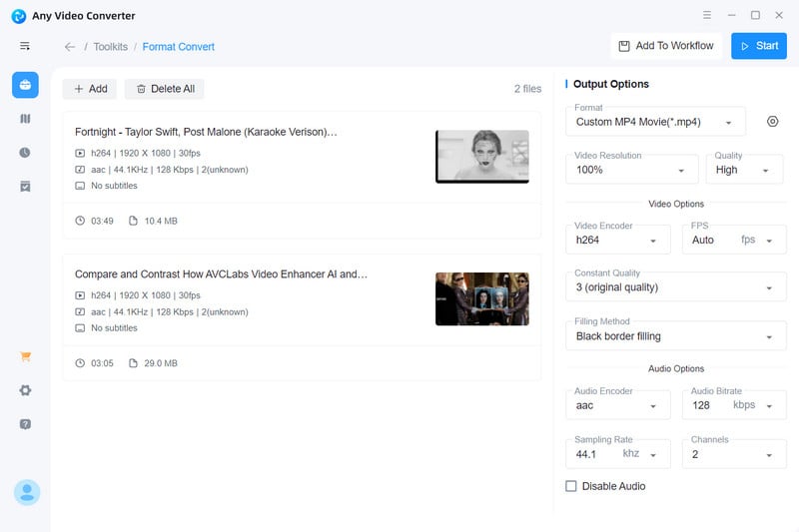The height and width of the screenshot is (532, 799).
Task: Click the 10.4 MB file size text
Action: [x=161, y=221]
